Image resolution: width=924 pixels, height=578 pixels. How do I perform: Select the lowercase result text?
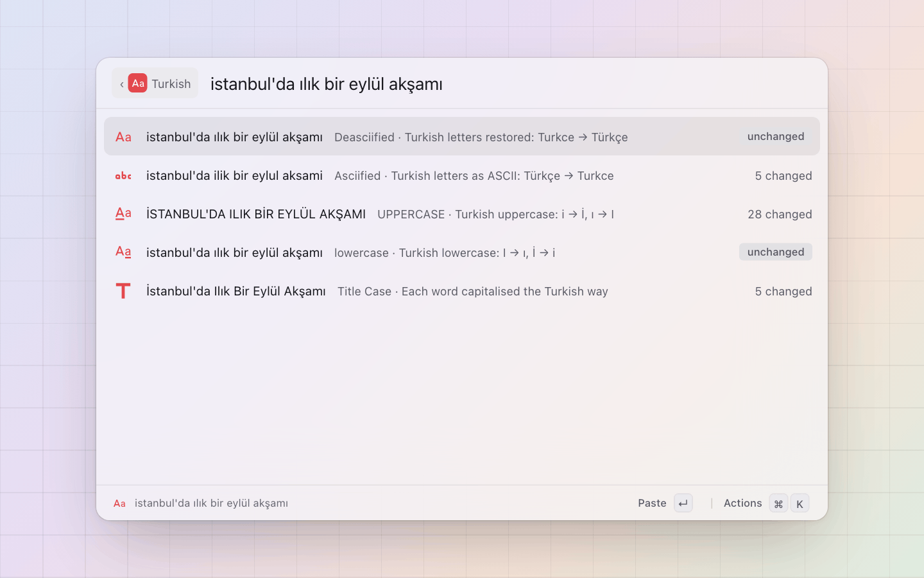pyautogui.click(x=234, y=252)
